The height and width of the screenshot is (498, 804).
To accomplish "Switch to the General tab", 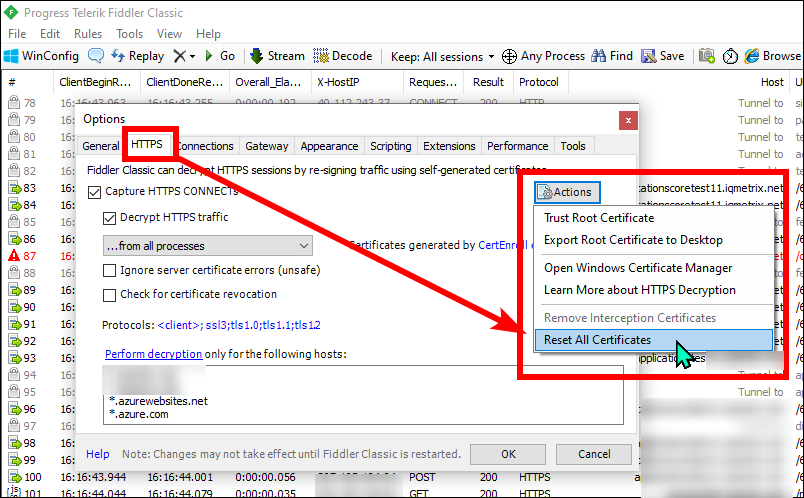I will [x=100, y=146].
